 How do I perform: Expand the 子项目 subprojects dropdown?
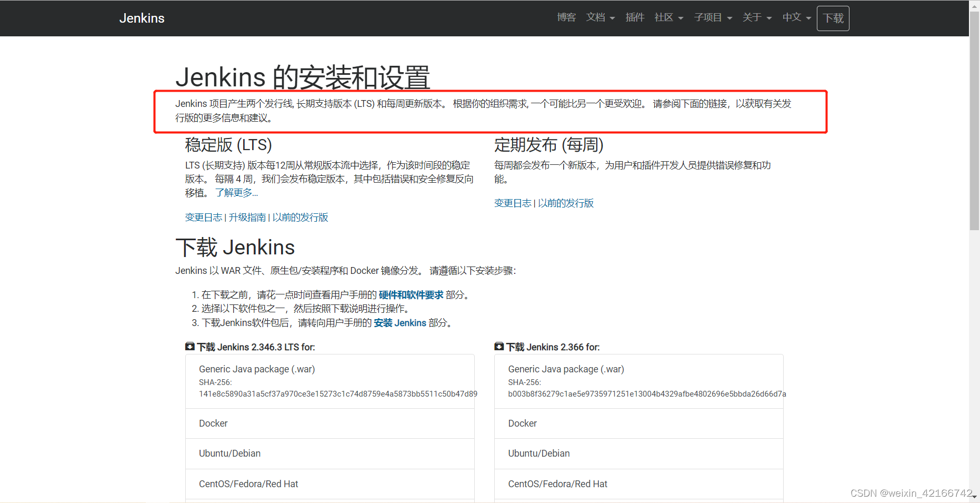pos(713,17)
